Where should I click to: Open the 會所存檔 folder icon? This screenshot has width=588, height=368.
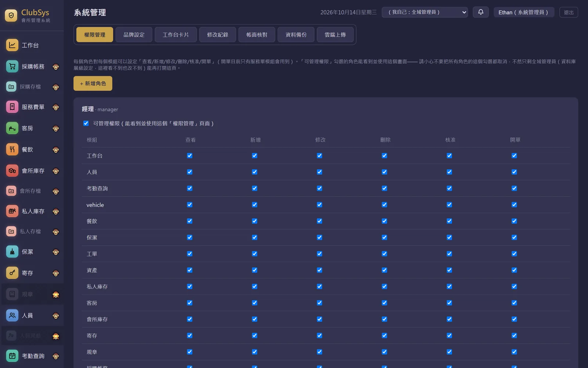[11, 191]
